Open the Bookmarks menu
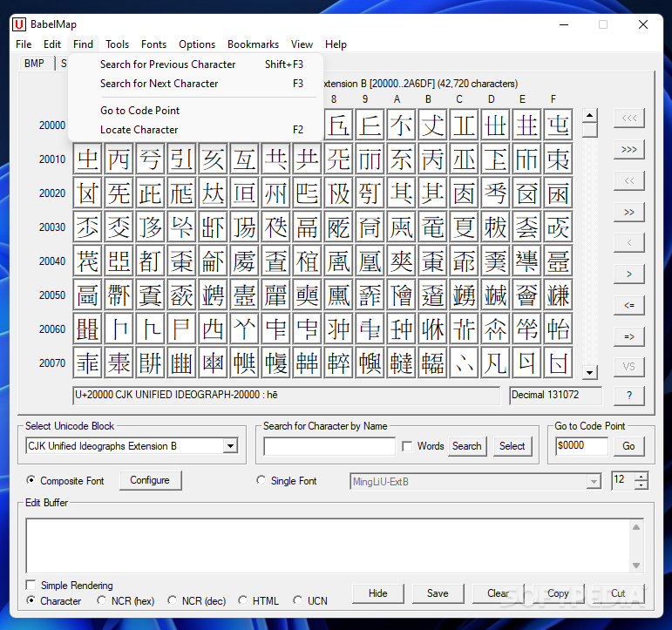The image size is (672, 630). tap(253, 44)
